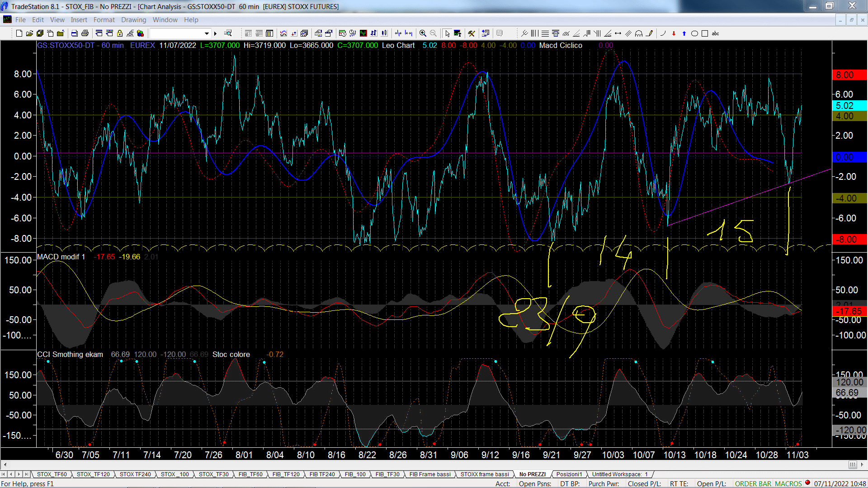Click the go arrow next to symbol box

coord(216,33)
